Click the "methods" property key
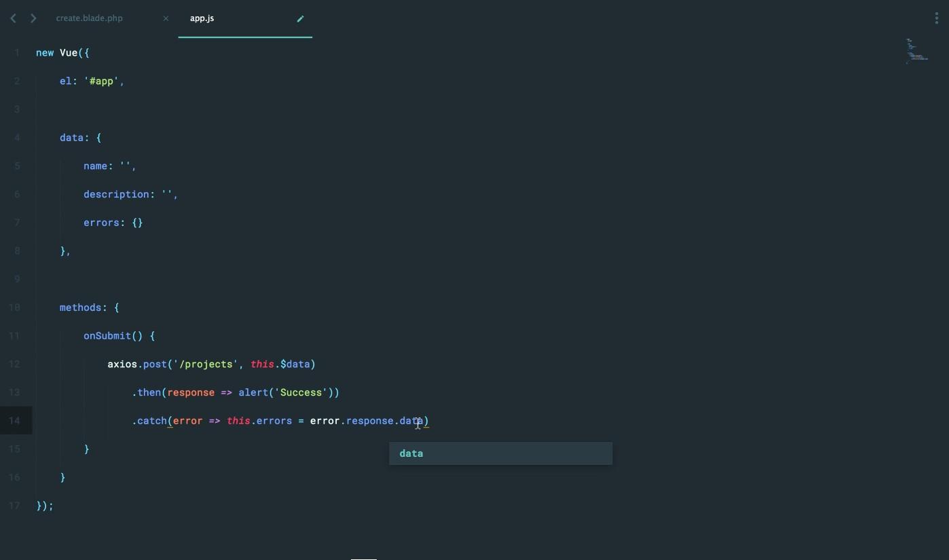Image resolution: width=949 pixels, height=560 pixels. click(x=80, y=307)
